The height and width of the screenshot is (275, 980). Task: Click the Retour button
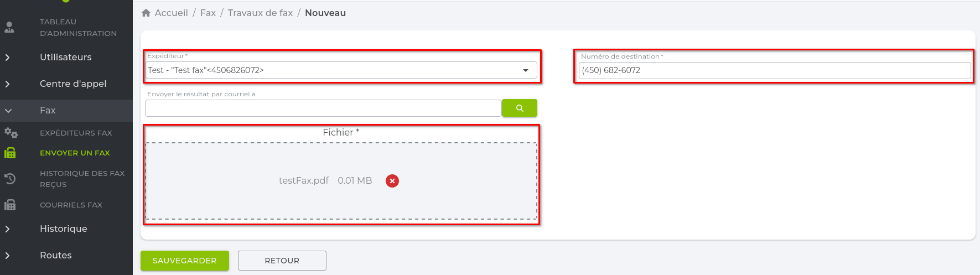coord(282,261)
